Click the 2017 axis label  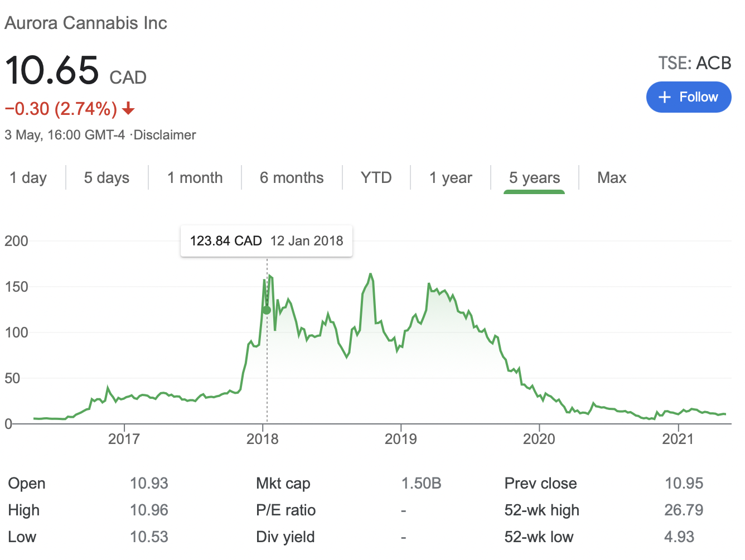[124, 439]
